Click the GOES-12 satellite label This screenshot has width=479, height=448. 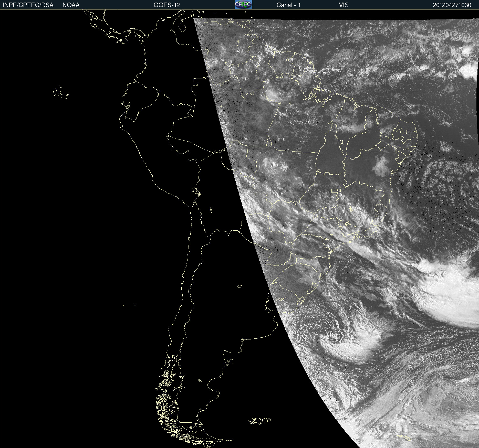tap(167, 5)
